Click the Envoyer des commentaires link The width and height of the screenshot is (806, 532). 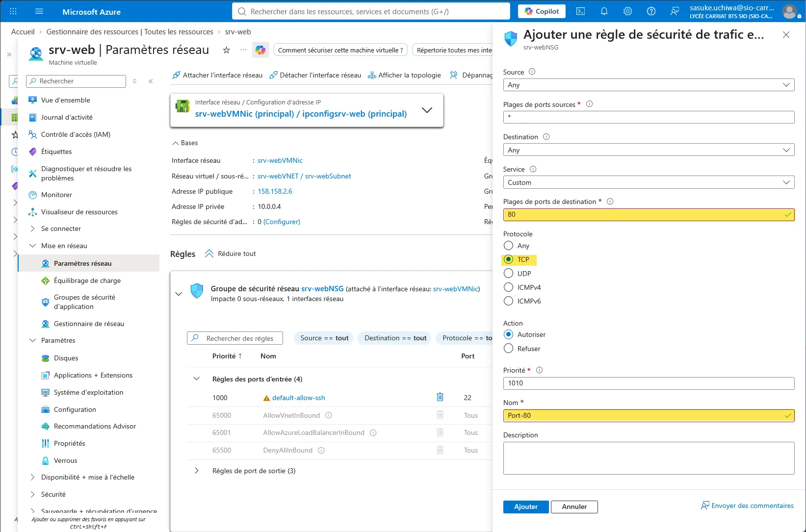tap(747, 506)
